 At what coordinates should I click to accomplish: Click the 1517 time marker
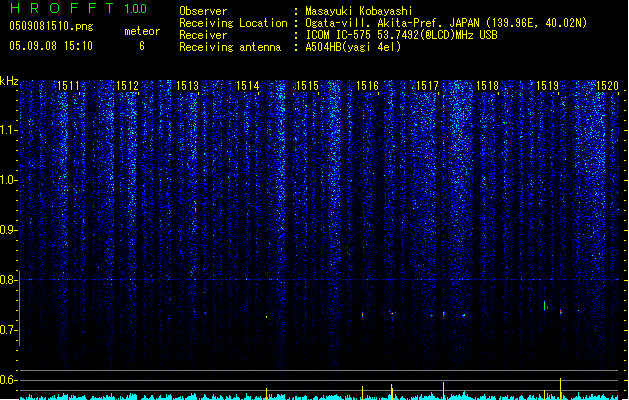pyautogui.click(x=428, y=86)
